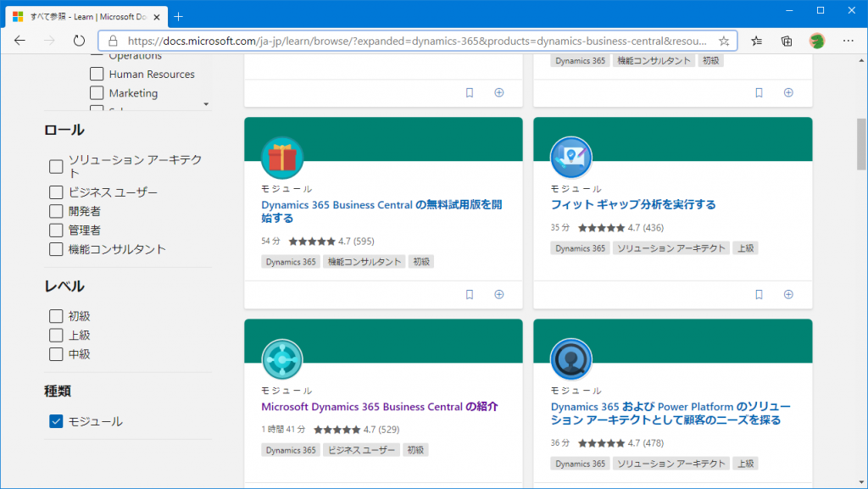
Task: Click the 4.7 (436) rating on フィット ギャップ module
Action: pyautogui.click(x=621, y=228)
